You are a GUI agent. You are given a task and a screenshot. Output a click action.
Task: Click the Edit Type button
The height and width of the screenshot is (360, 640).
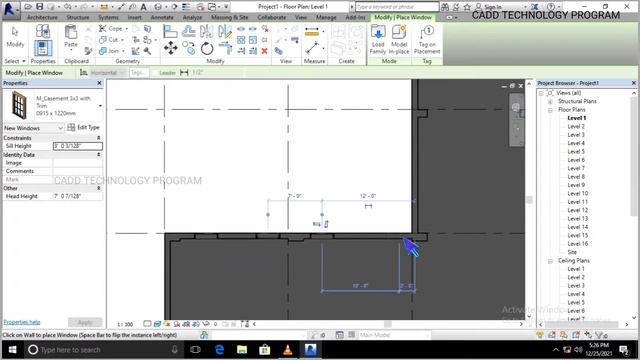(84, 127)
